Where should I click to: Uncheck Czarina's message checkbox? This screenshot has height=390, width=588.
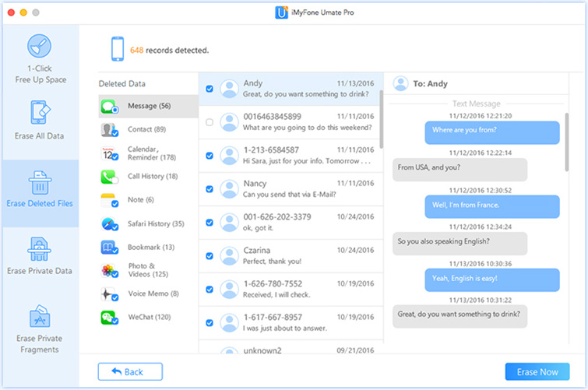coord(209,256)
